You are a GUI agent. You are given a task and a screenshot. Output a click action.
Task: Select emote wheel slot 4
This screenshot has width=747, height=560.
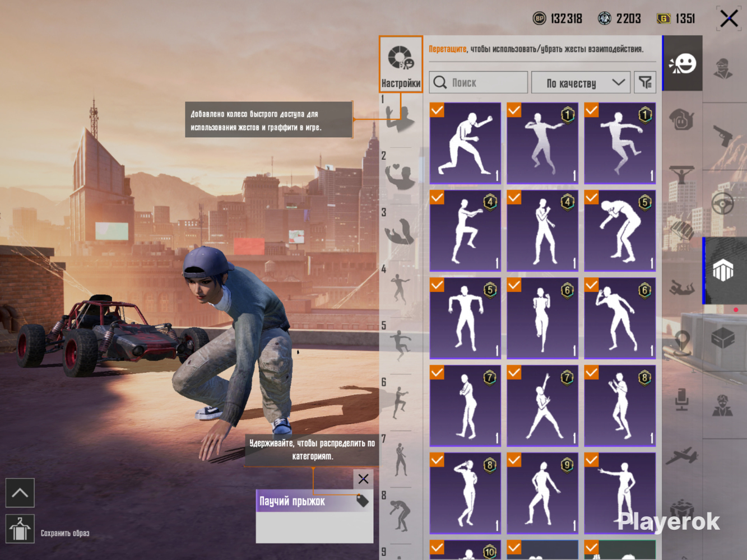(400, 287)
